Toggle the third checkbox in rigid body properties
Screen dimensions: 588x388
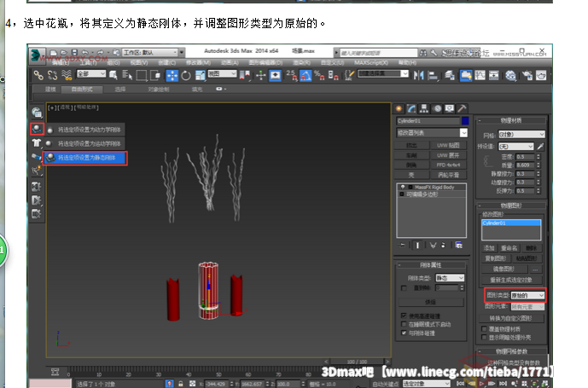tap(404, 324)
